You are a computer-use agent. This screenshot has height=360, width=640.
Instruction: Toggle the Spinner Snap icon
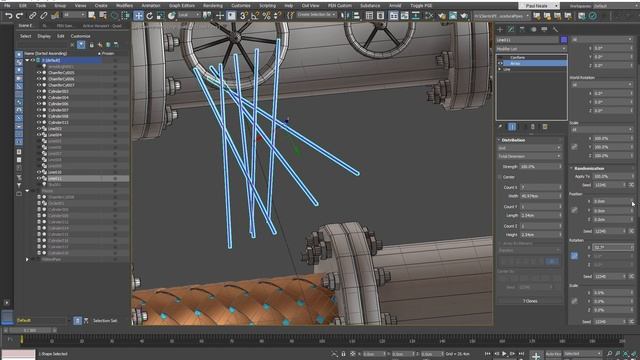tap(277, 16)
